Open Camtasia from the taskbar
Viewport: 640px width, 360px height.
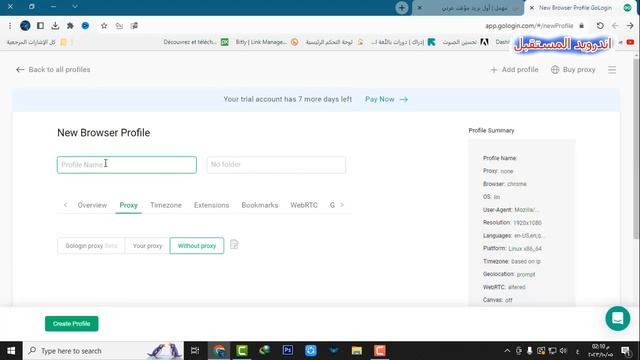click(x=242, y=351)
